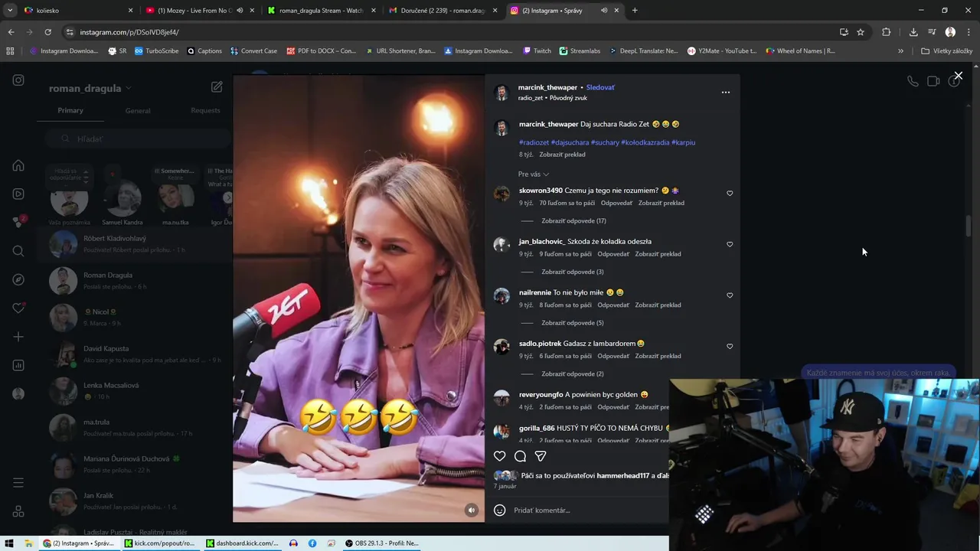
Task: Open the emoji picker in the comment field
Action: 499,510
